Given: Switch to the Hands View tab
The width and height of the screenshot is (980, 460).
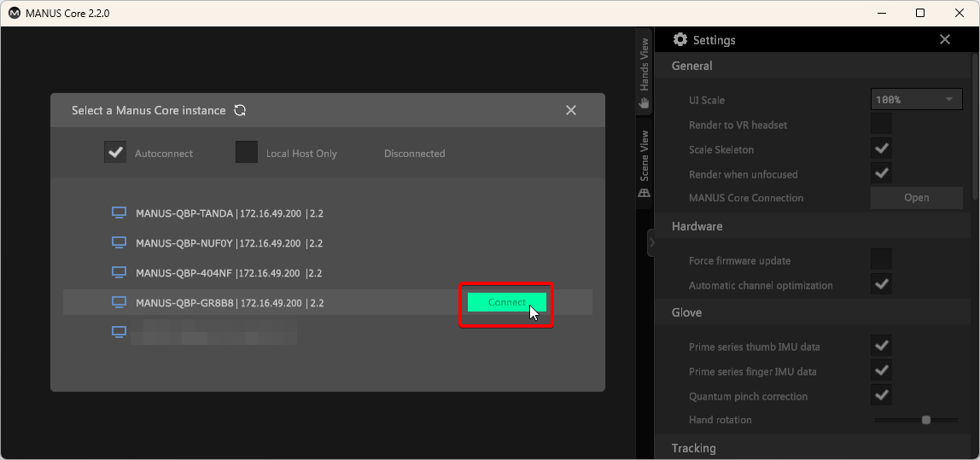Looking at the screenshot, I should 645,73.
